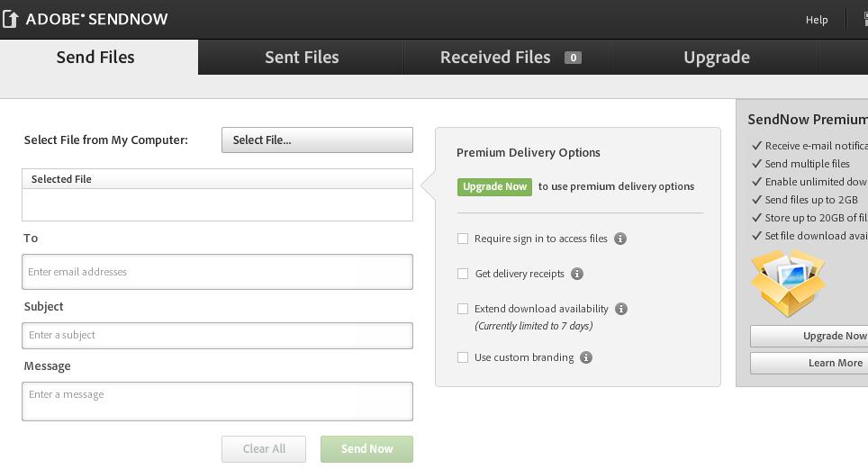Click 'Send multiple files' feature text
The height and width of the screenshot is (469, 868).
[x=807, y=164]
